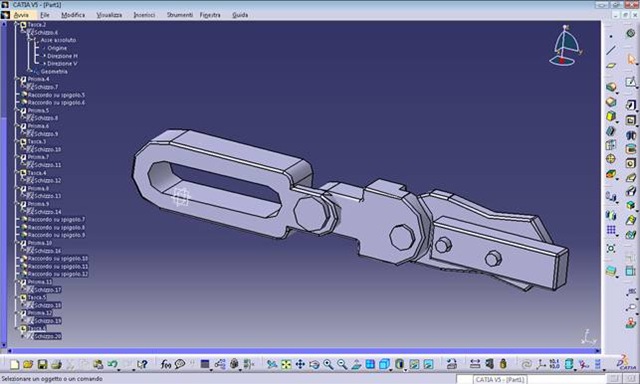Screen dimensions: 640x384
Task: Click the Normal View icon
Action: (356, 364)
